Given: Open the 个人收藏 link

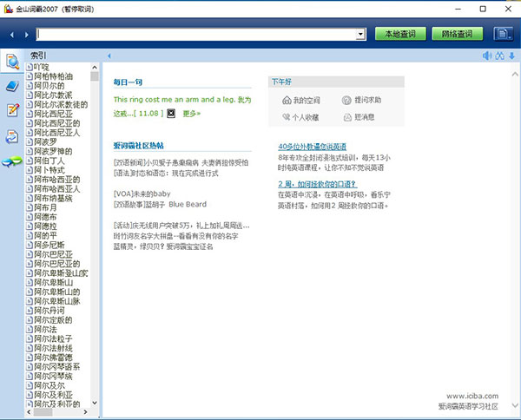Looking at the screenshot, I should point(300,117).
